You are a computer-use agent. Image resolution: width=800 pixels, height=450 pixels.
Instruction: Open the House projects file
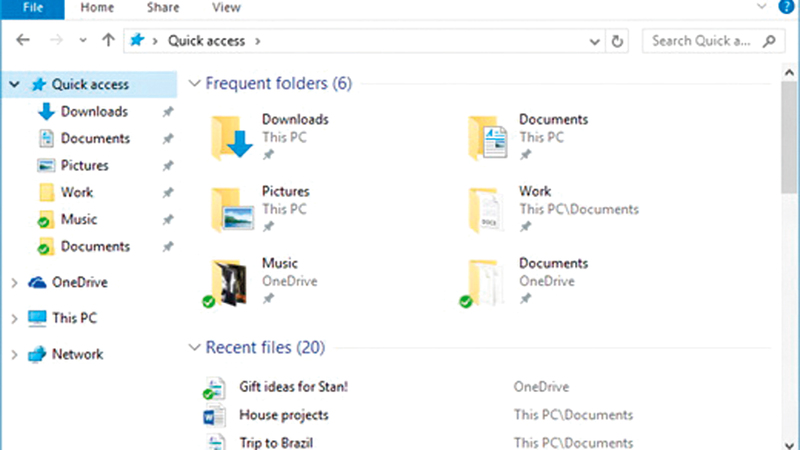pyautogui.click(x=283, y=415)
